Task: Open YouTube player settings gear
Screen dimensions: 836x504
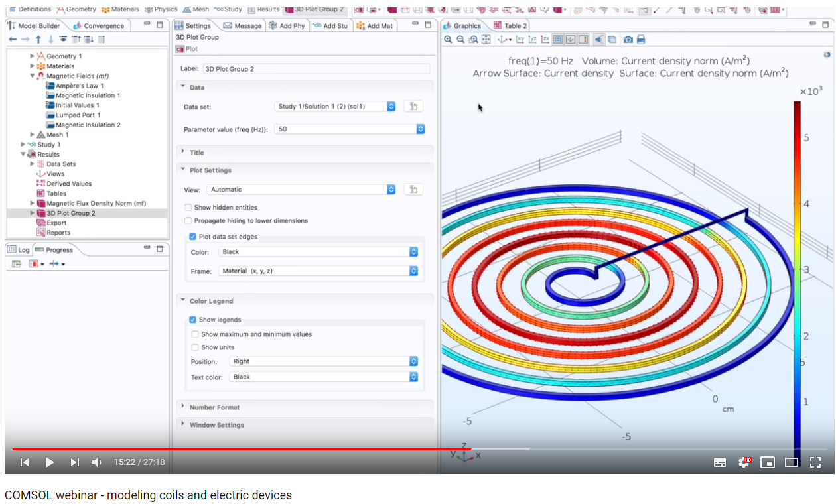Action: tap(744, 462)
